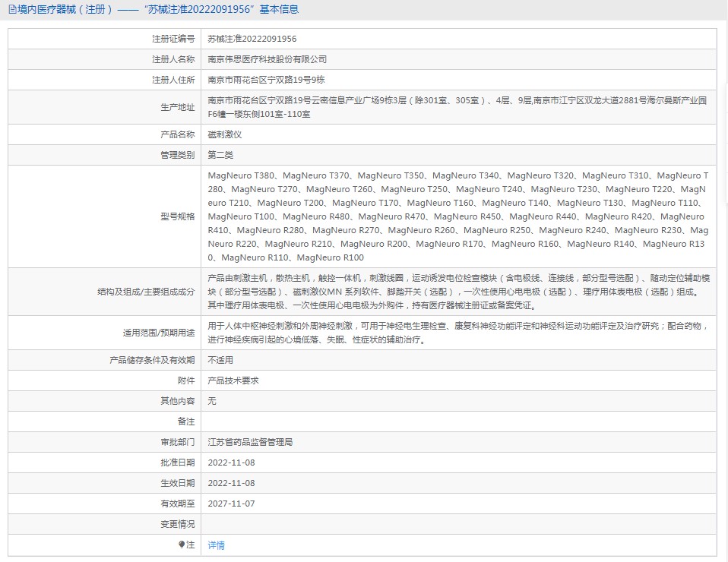This screenshot has width=728, height=562.
Task: Click the expiry date 2027-11-07
Action: (x=231, y=504)
